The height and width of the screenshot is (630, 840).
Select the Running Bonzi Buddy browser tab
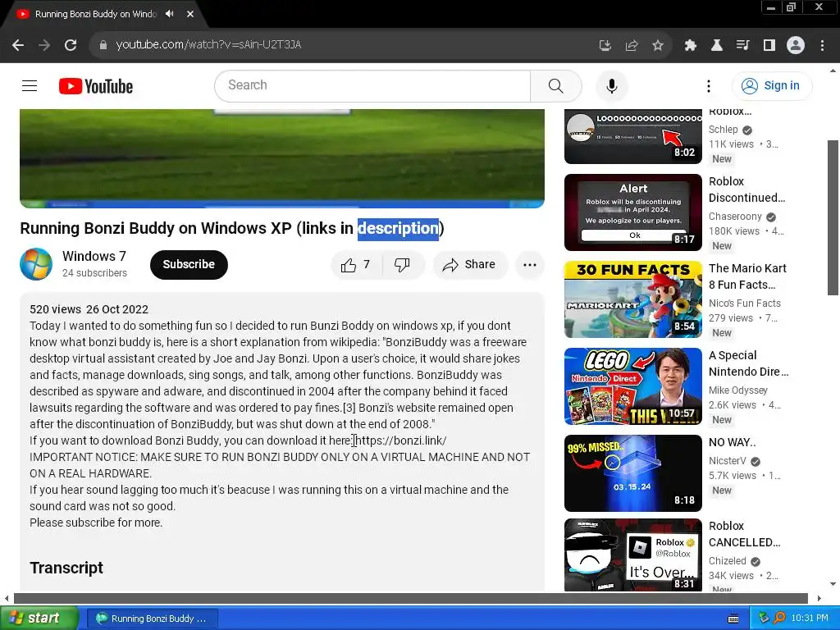pos(95,14)
